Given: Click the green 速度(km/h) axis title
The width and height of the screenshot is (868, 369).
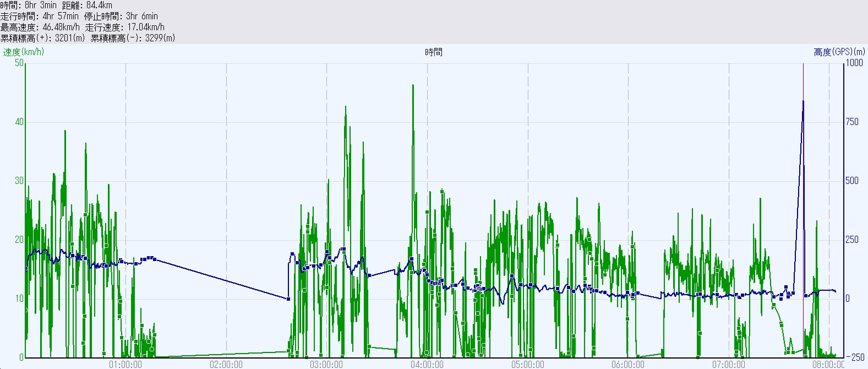Looking at the screenshot, I should pyautogui.click(x=23, y=52).
